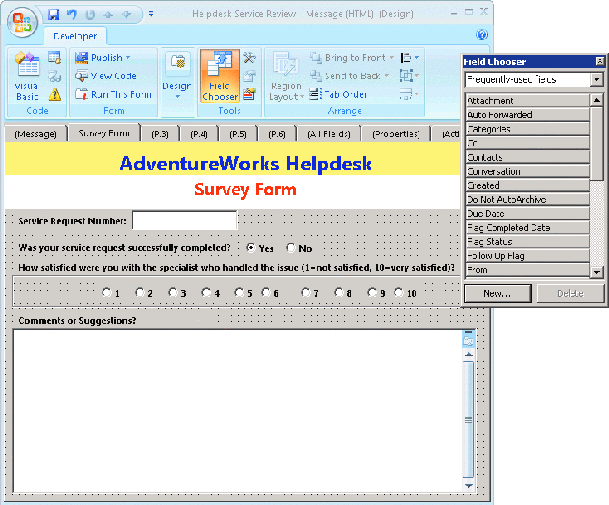Image resolution: width=609 pixels, height=505 pixels.
Task: Click the comments box scroll up arrow
Action: click(469, 354)
